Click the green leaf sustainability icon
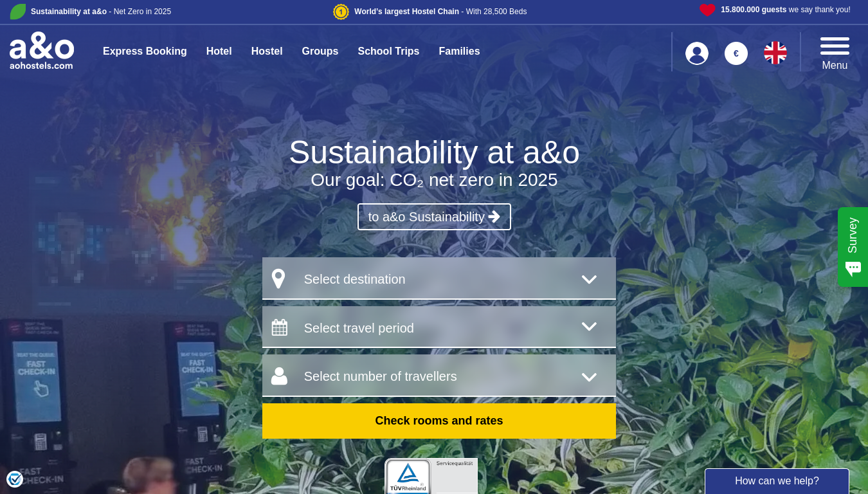This screenshot has height=494, width=868. pyautogui.click(x=18, y=12)
